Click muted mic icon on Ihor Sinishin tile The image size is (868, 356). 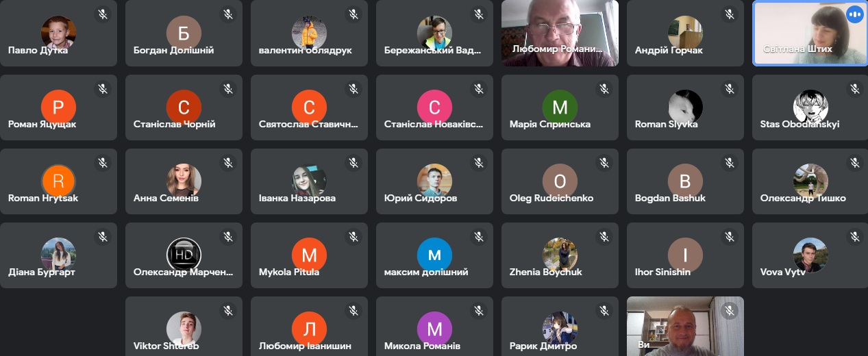pos(730,237)
